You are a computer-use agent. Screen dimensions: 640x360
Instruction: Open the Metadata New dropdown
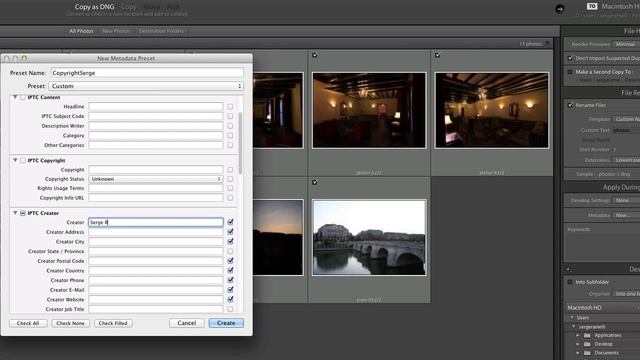pyautogui.click(x=626, y=215)
